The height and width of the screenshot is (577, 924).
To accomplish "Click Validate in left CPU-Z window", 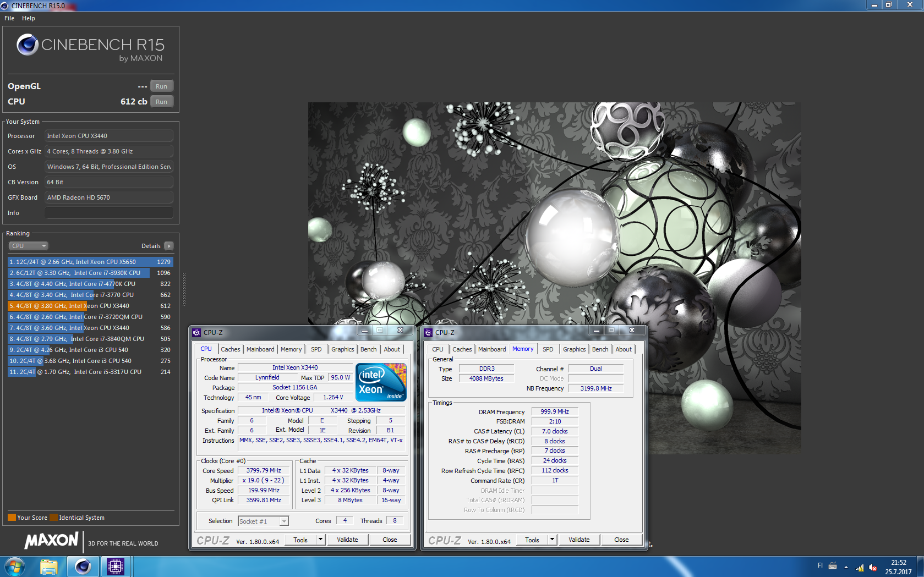I will point(347,540).
